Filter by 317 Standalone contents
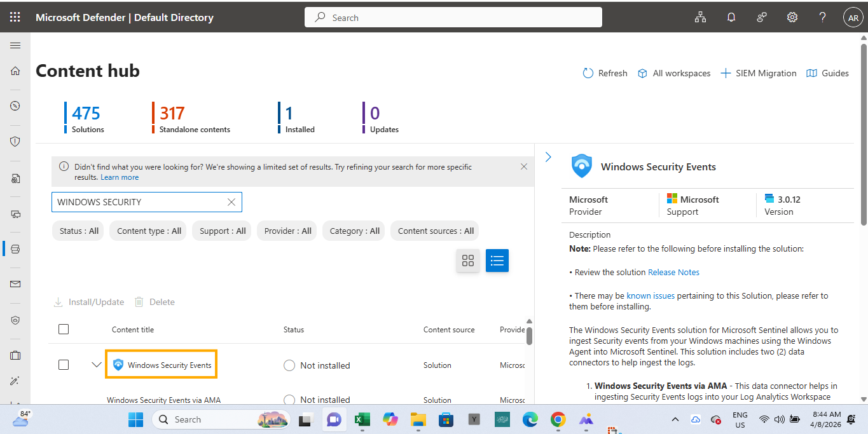The image size is (868, 434). 191,118
